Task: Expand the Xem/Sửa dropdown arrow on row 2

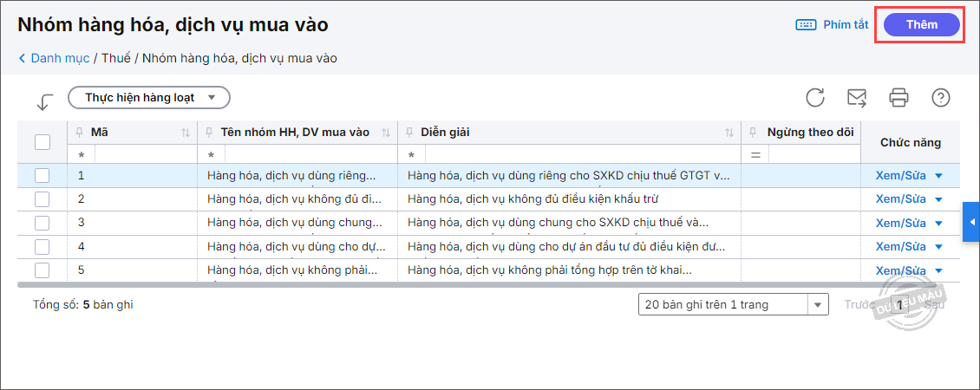Action: (938, 199)
